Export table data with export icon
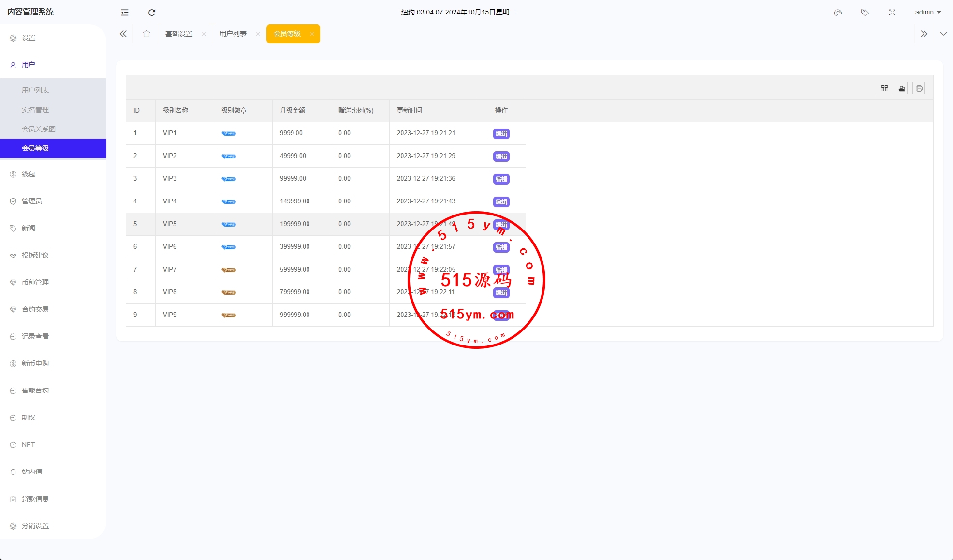This screenshot has height=560, width=953. pos(902,88)
